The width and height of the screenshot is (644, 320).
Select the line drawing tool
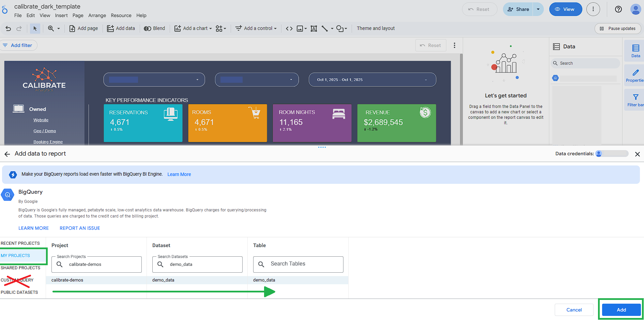click(x=325, y=29)
